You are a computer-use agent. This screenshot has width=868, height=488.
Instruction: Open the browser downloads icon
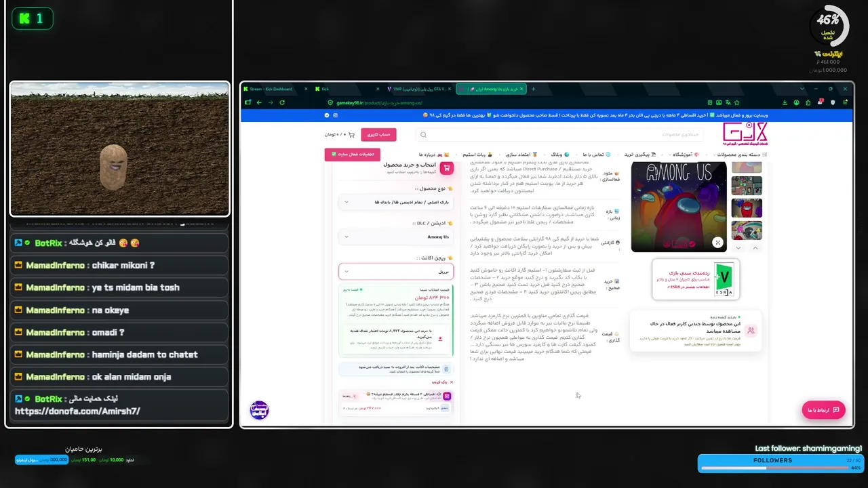(x=785, y=102)
